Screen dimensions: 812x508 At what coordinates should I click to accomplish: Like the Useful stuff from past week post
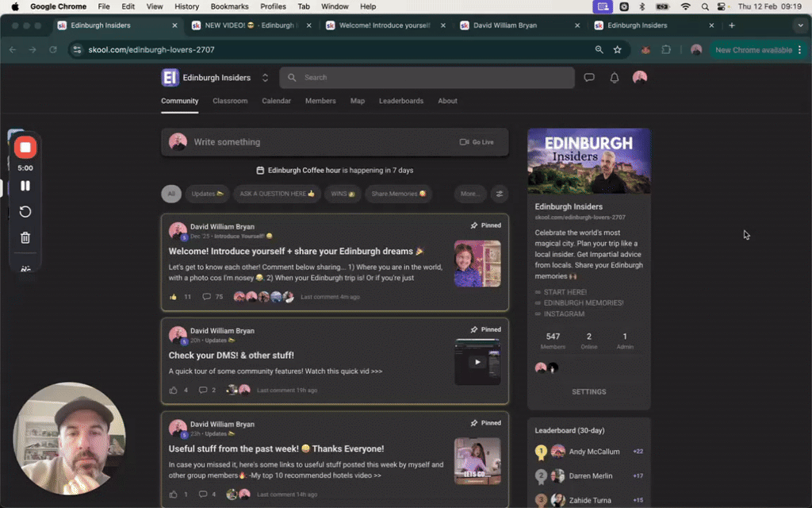point(173,495)
